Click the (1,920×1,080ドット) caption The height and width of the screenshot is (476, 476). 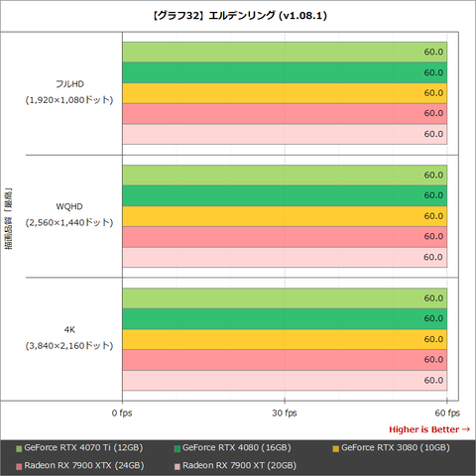69,100
